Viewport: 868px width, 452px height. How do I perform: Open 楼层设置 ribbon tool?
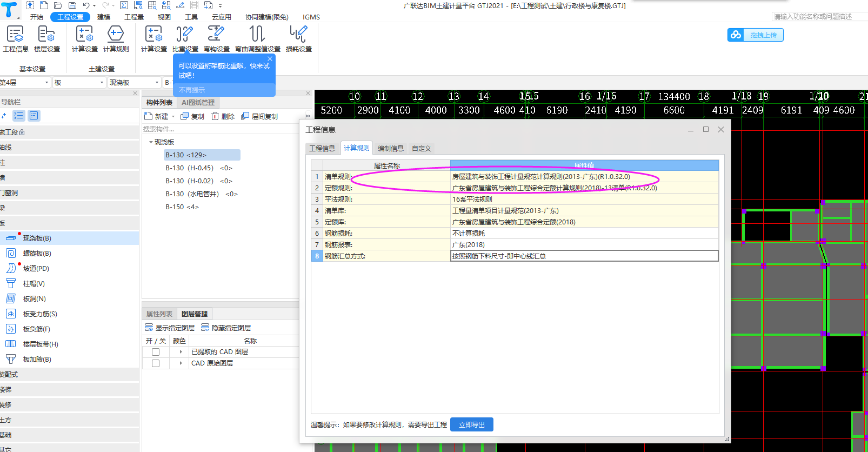tap(47, 39)
